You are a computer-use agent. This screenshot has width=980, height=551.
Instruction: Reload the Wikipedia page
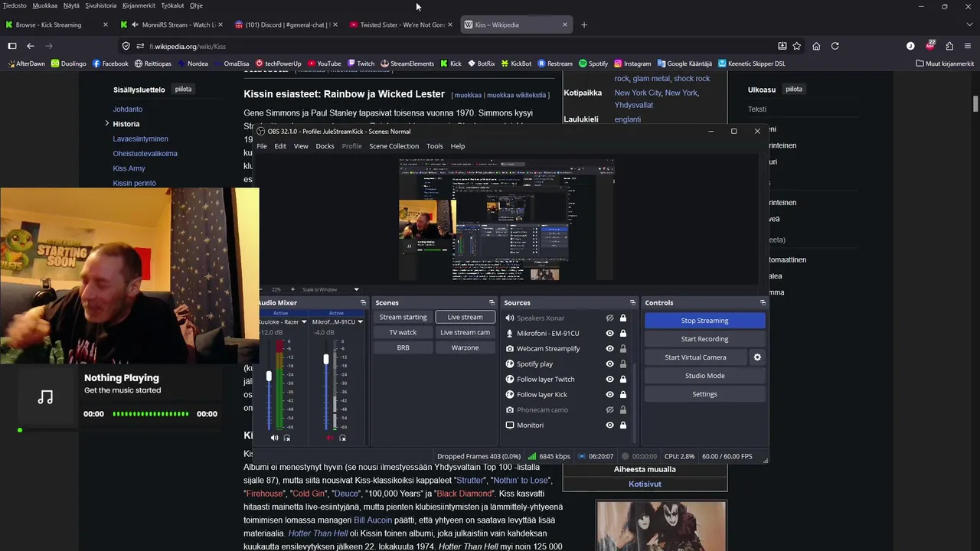[x=835, y=46]
